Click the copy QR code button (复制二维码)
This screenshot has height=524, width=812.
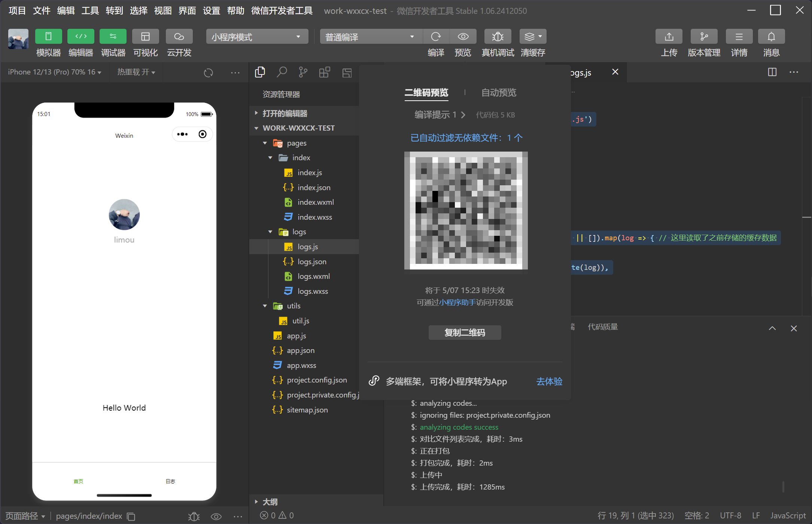click(x=465, y=332)
